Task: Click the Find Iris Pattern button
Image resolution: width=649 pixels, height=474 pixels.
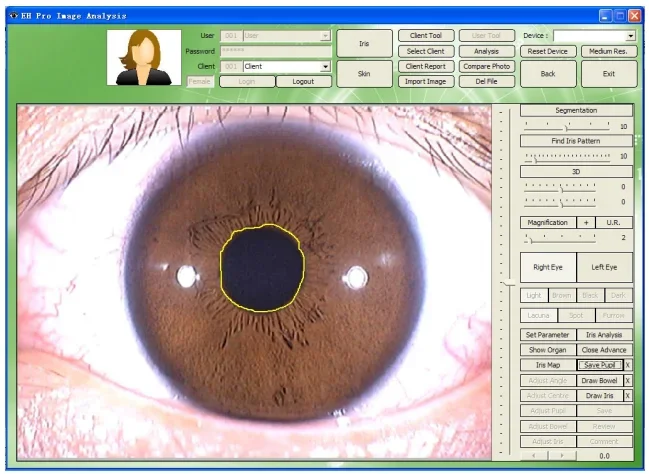Action: [576, 141]
